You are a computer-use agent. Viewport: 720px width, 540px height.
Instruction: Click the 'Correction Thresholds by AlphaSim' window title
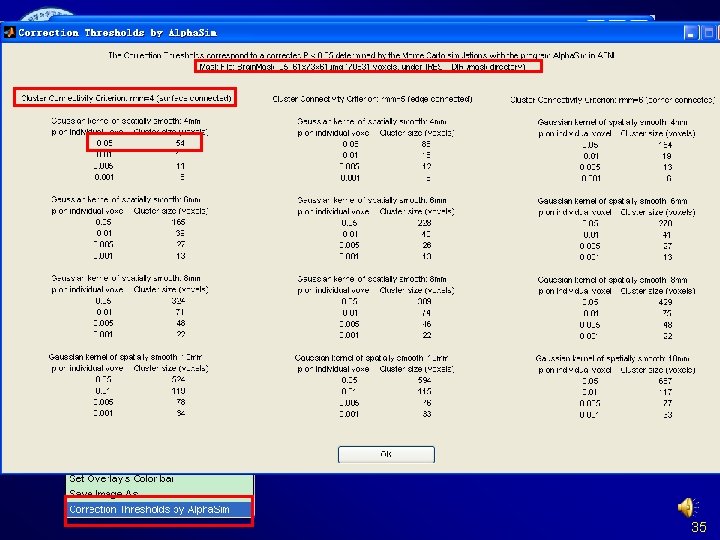118,33
